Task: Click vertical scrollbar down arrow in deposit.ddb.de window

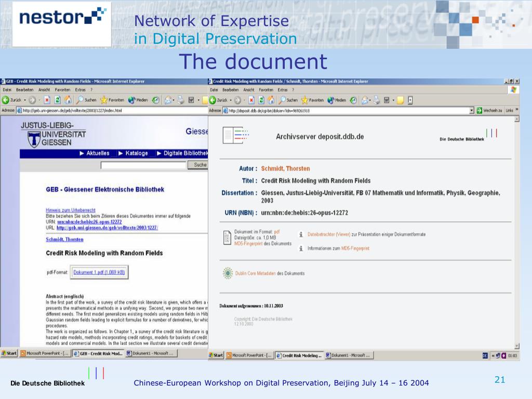Action: pyautogui.click(x=517, y=347)
